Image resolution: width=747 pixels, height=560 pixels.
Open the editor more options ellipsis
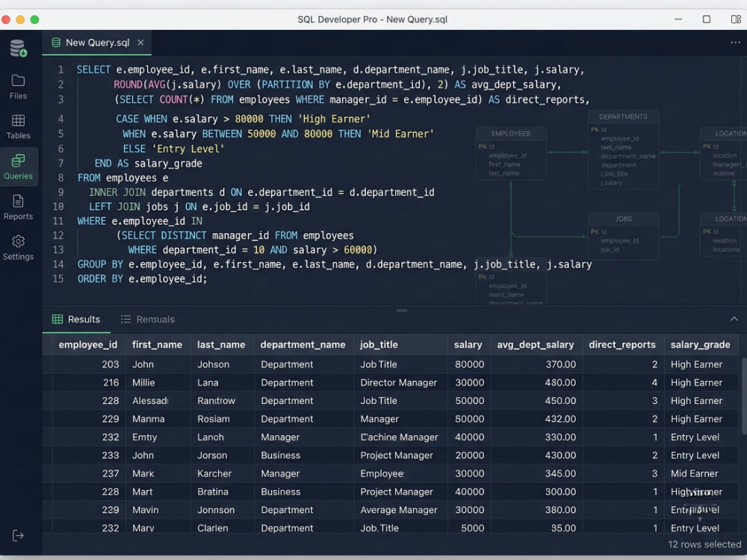point(735,43)
